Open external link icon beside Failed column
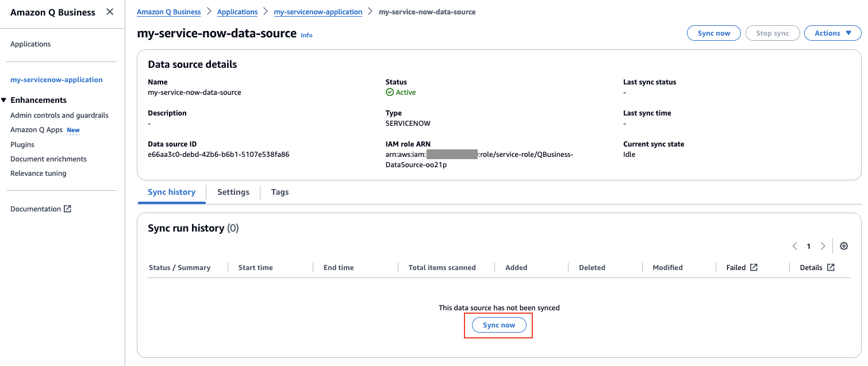 tap(754, 267)
